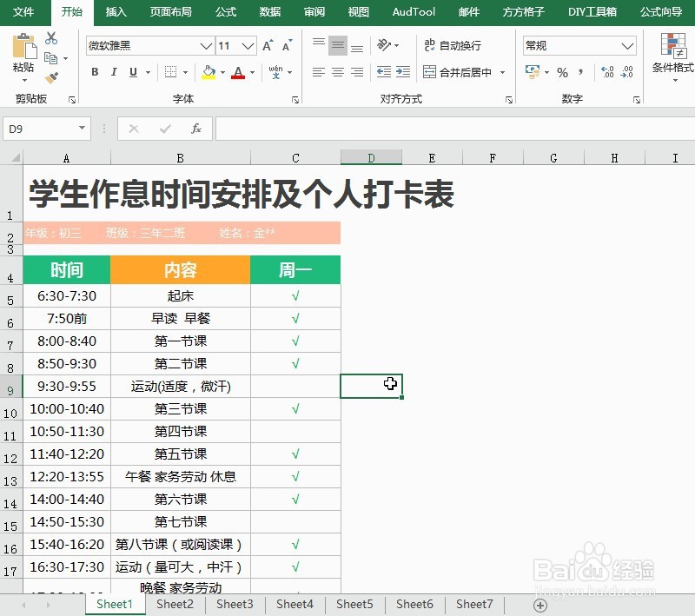Apply italic formatting
The width and height of the screenshot is (695, 616).
114,72
